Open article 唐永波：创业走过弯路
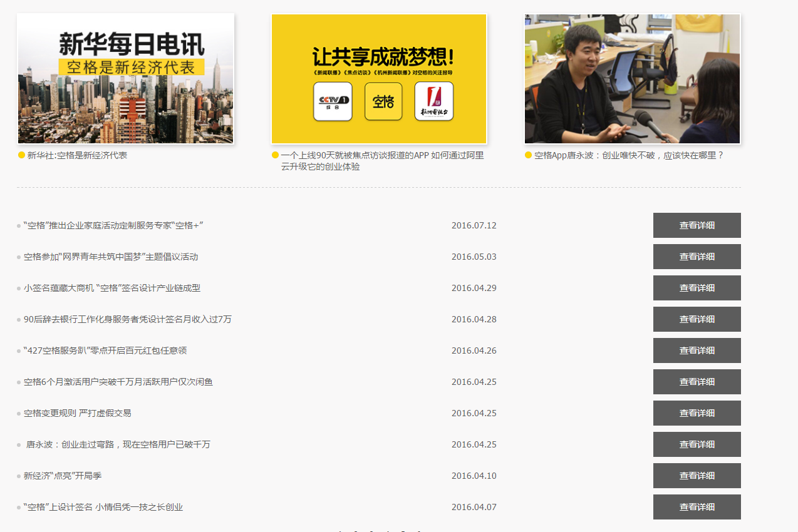This screenshot has height=532, width=798. click(x=118, y=444)
